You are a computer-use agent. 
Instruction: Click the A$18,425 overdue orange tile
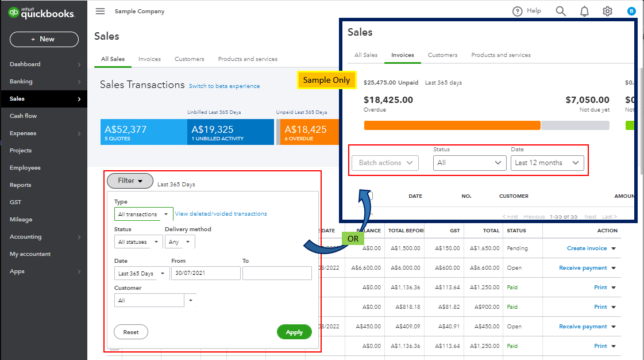(x=310, y=132)
